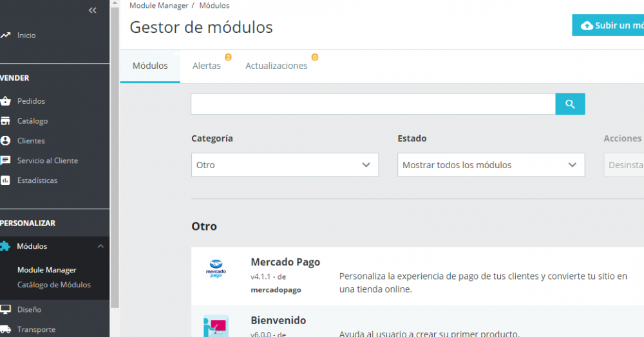Open the Categoría dropdown showing Otro
Viewport: 644px width, 337px height.
point(285,165)
